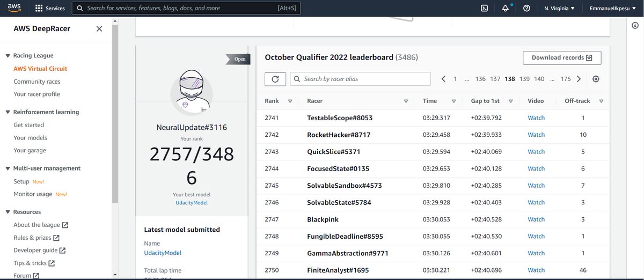Click the Search by racer alias field
644x280 pixels.
pos(360,79)
